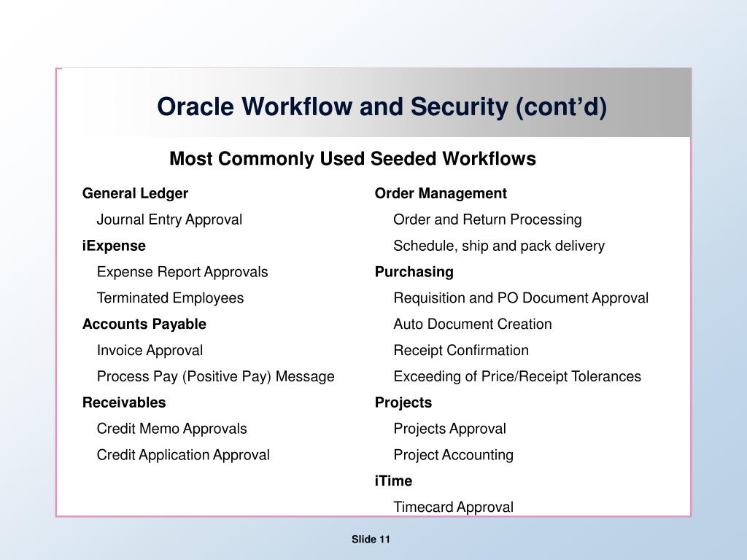Click the Slide 11 footer label

tap(371, 540)
